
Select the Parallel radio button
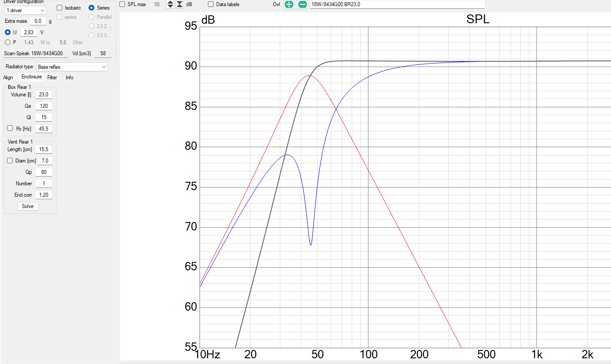click(x=92, y=17)
